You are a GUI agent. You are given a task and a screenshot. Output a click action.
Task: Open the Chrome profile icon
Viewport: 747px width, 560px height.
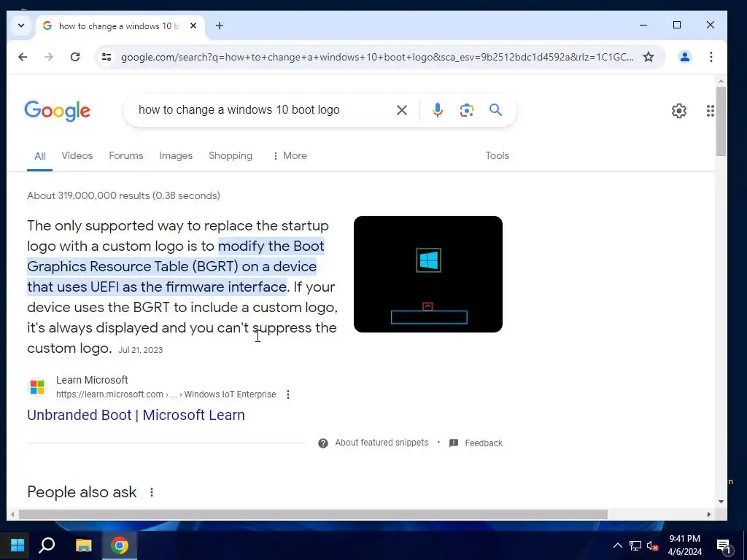pos(684,57)
